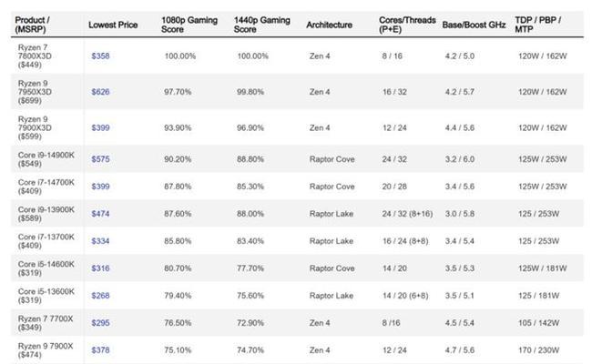Click the $626 lowest price link
592x364 pixels.
(100, 92)
